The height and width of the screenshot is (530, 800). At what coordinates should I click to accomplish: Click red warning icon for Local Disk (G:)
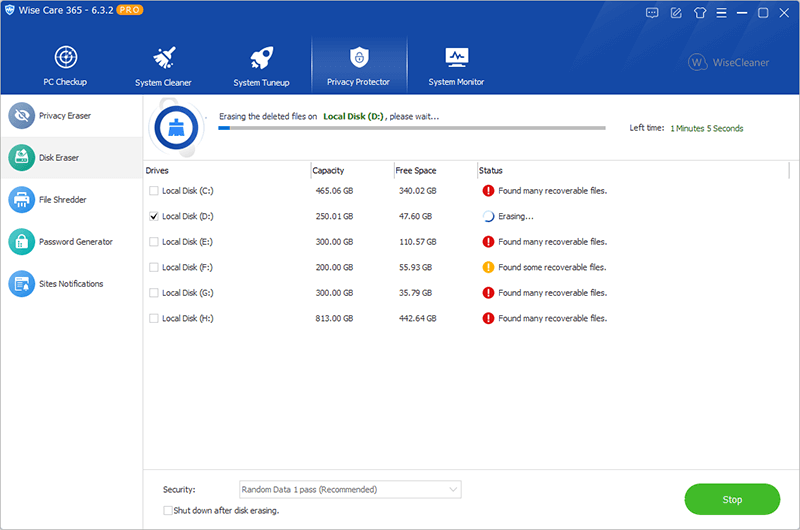[x=488, y=293]
